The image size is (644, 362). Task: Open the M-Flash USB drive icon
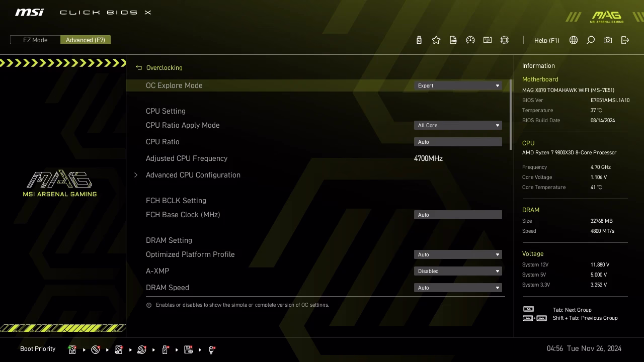[419, 40]
